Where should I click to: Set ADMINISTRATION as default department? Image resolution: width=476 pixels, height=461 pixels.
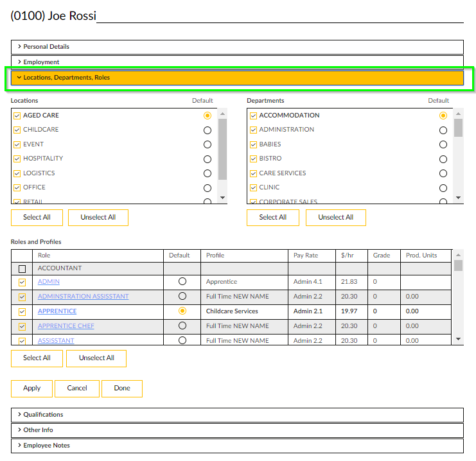point(443,130)
